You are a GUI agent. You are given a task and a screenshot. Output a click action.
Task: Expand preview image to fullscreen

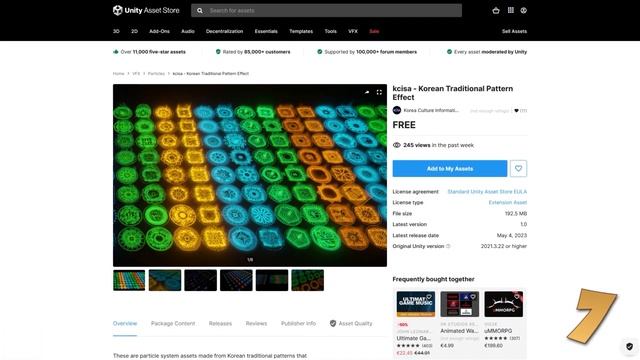(379, 92)
